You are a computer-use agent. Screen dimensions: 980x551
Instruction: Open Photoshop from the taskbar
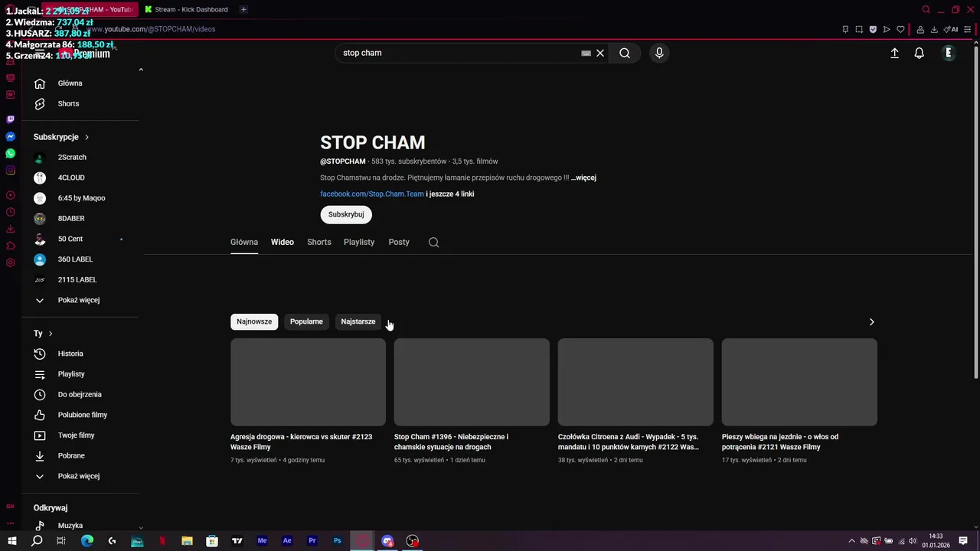(337, 541)
